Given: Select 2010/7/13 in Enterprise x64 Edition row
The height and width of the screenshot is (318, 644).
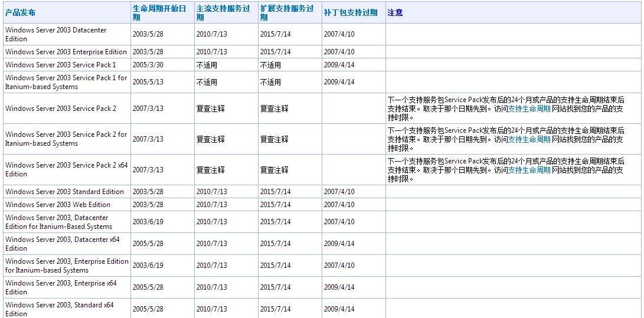Looking at the screenshot, I should [211, 287].
